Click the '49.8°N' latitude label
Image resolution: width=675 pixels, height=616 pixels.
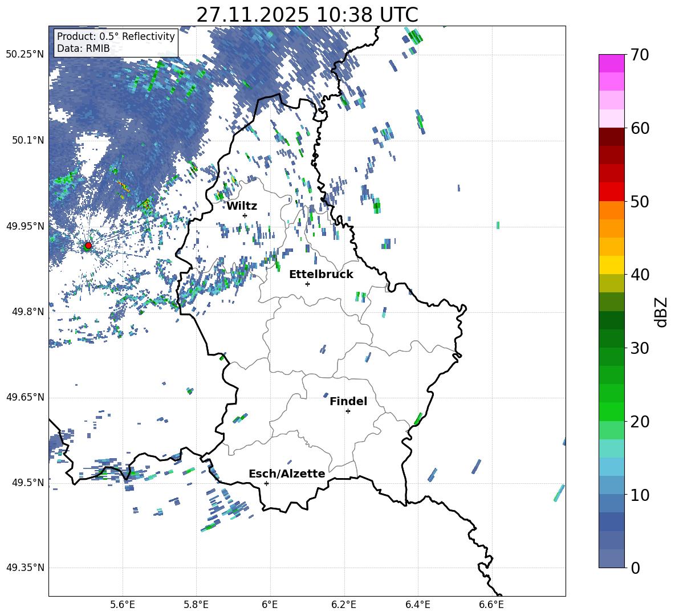pyautogui.click(x=28, y=312)
